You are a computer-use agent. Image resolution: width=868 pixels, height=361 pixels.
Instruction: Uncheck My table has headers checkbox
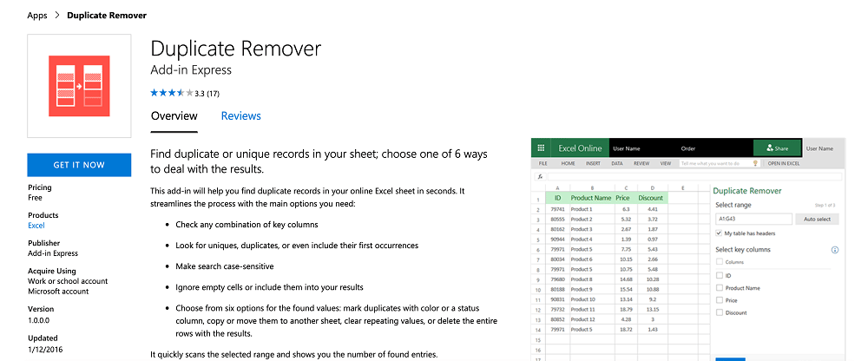pyautogui.click(x=719, y=233)
